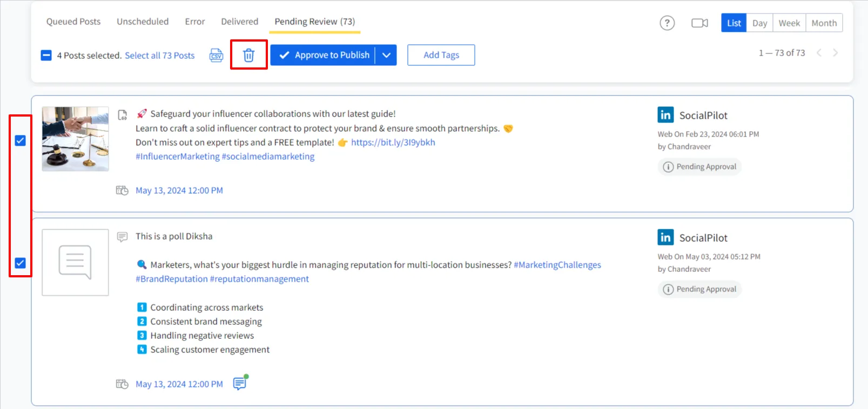Switch to the Queued Posts tab
Viewport: 868px width, 409px height.
73,22
